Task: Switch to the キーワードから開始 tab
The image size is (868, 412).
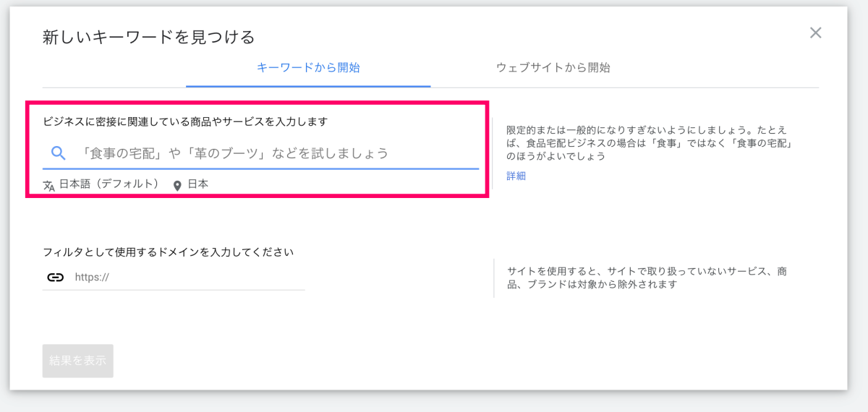Action: click(308, 68)
